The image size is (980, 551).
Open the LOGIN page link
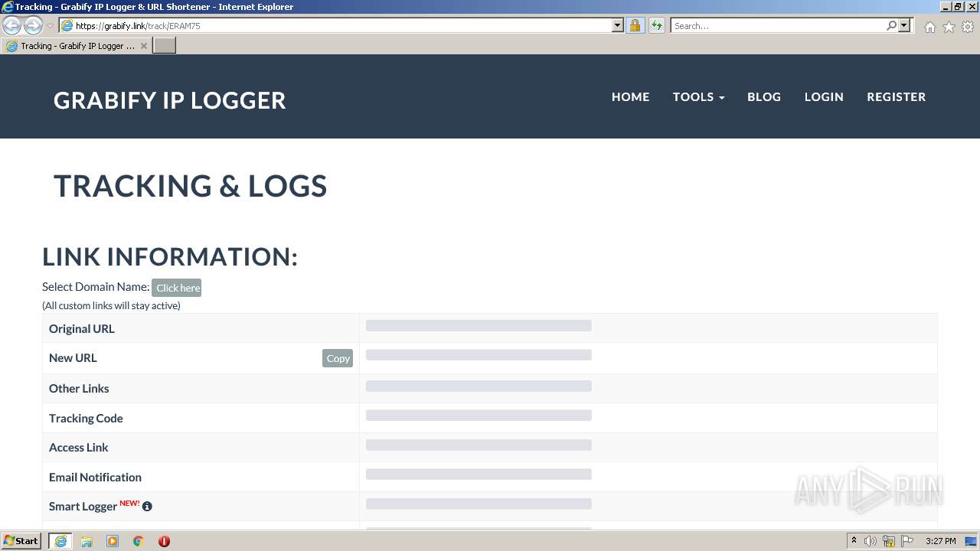point(824,96)
